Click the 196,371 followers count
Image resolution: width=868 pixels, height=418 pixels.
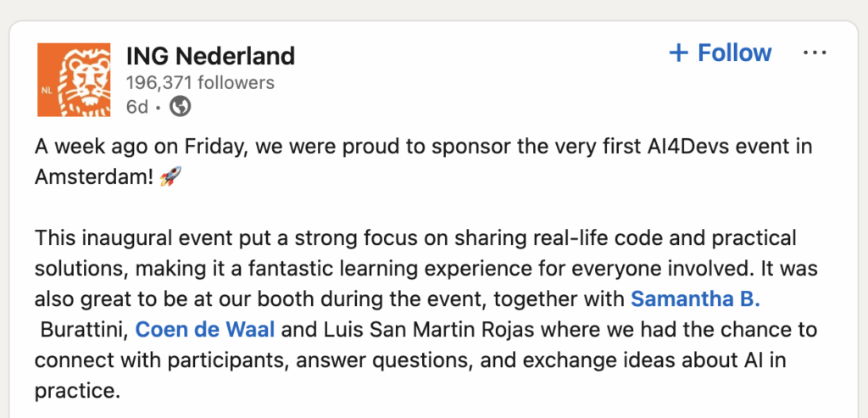click(200, 83)
